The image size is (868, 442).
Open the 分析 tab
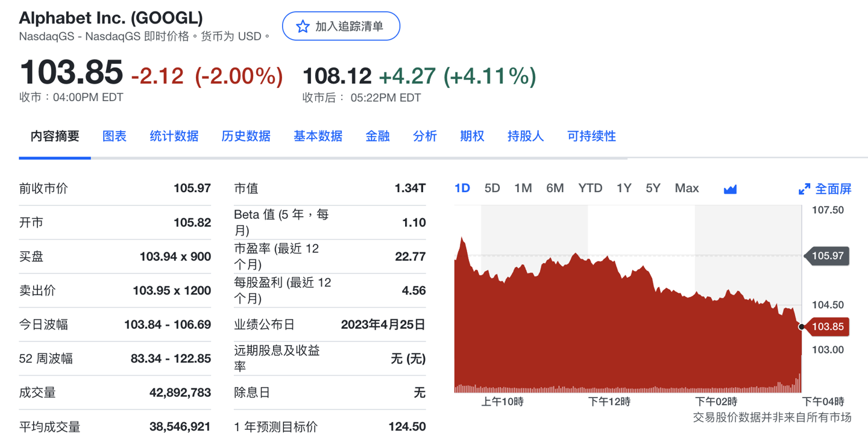[x=425, y=136]
